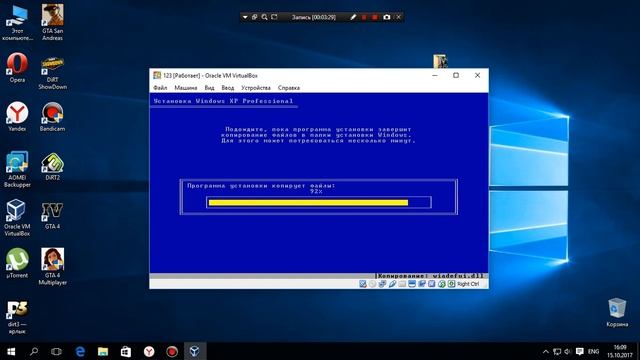Open taskbar search magnifier
The width and height of the screenshot is (640, 360).
pyautogui.click(x=34, y=351)
